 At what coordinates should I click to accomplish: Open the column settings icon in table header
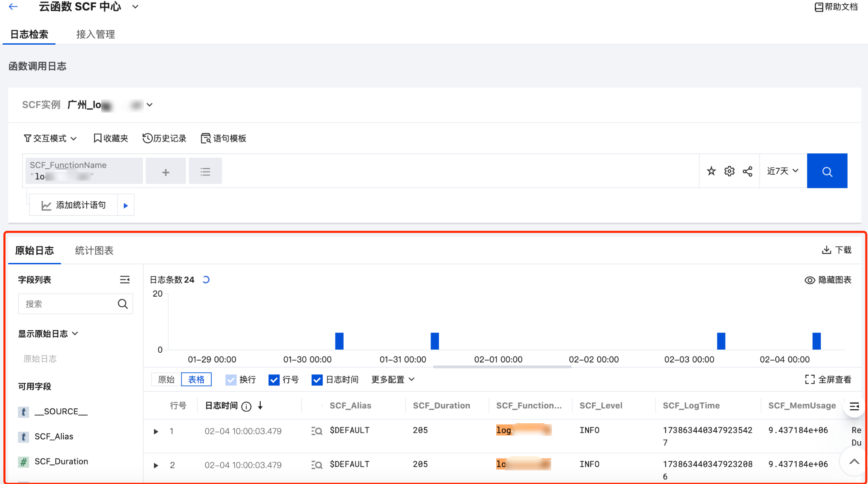click(854, 406)
